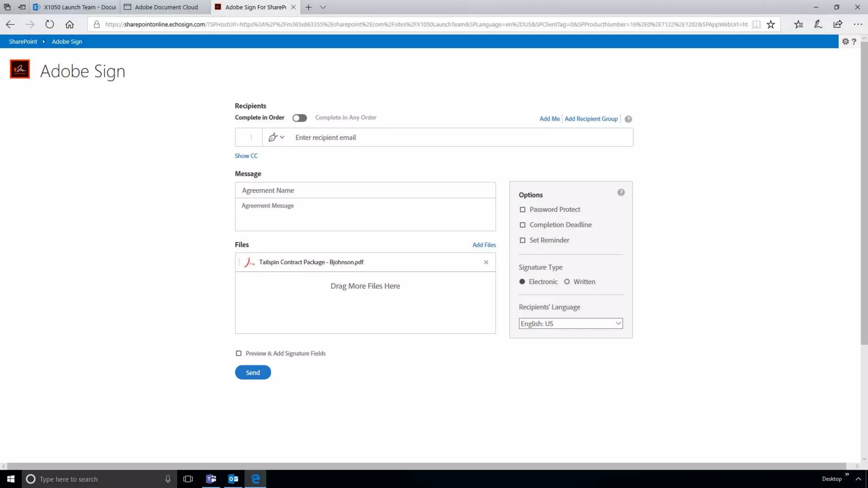Add page to browser favorites star
The height and width of the screenshot is (488, 868).
coord(771,25)
